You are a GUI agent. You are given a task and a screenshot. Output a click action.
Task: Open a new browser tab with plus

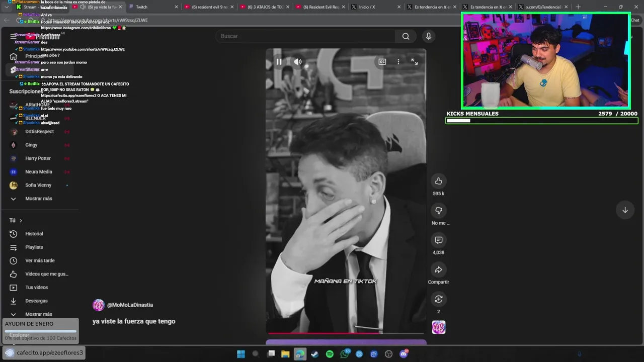578,7
